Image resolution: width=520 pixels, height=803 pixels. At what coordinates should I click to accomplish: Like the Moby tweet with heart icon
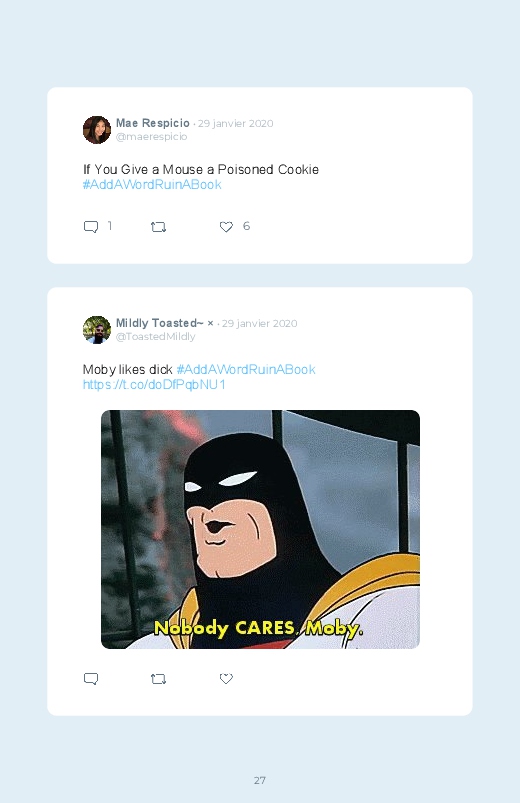click(x=226, y=679)
